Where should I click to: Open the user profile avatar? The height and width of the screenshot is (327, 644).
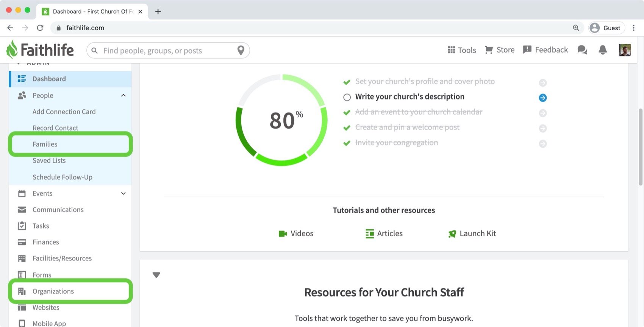point(625,50)
